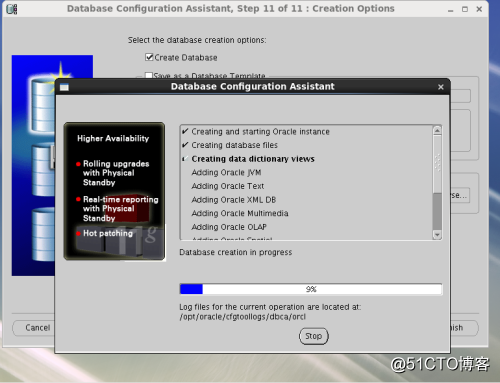This screenshot has height=383, width=500.
Task: Toggle Save as a Database Template checkbox
Action: (149, 75)
